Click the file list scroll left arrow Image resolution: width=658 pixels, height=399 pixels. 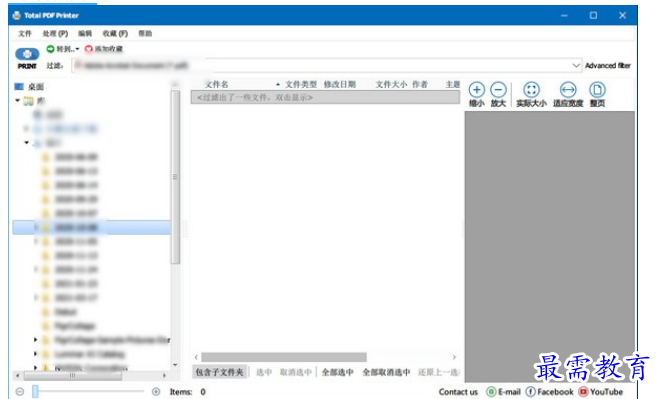point(196,357)
